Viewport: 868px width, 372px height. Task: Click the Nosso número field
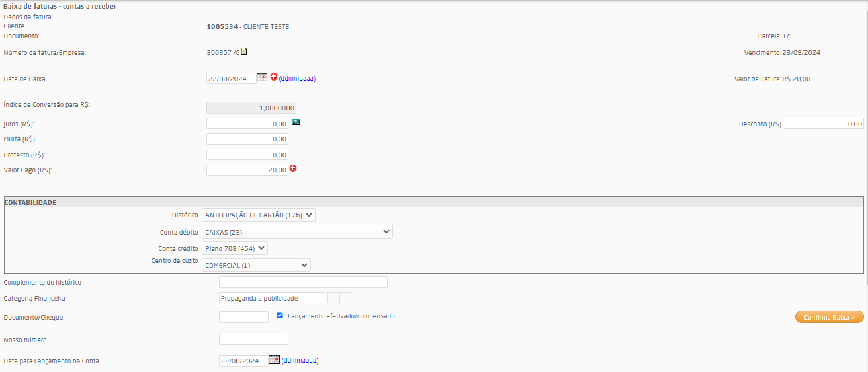point(253,340)
